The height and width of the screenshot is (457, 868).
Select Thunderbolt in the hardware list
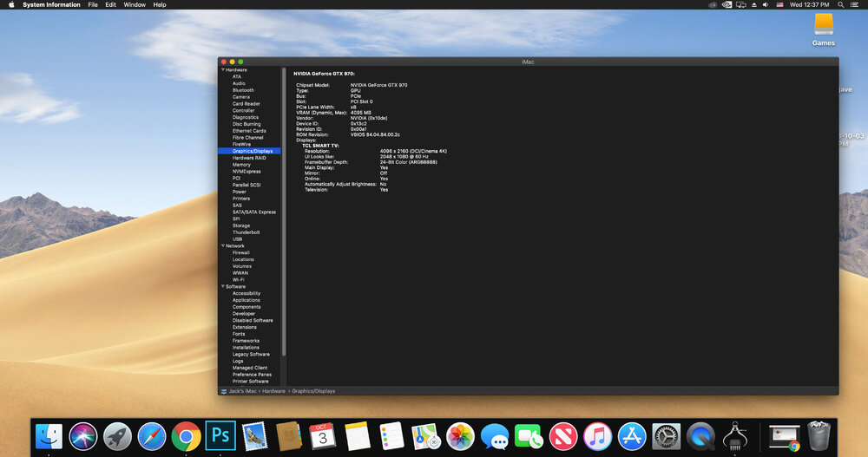pyautogui.click(x=247, y=232)
